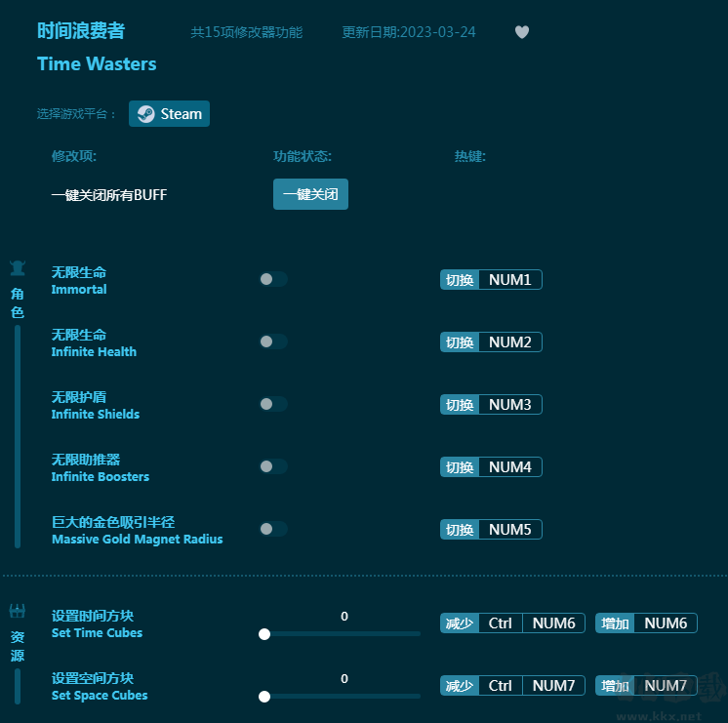Click the Time Cubes value 0

[344, 617]
